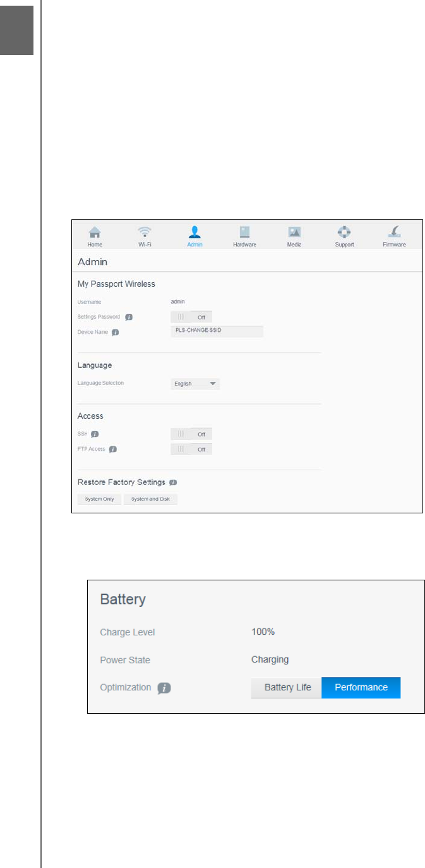Click the Access section heading
425x868 pixels.
[90, 417]
